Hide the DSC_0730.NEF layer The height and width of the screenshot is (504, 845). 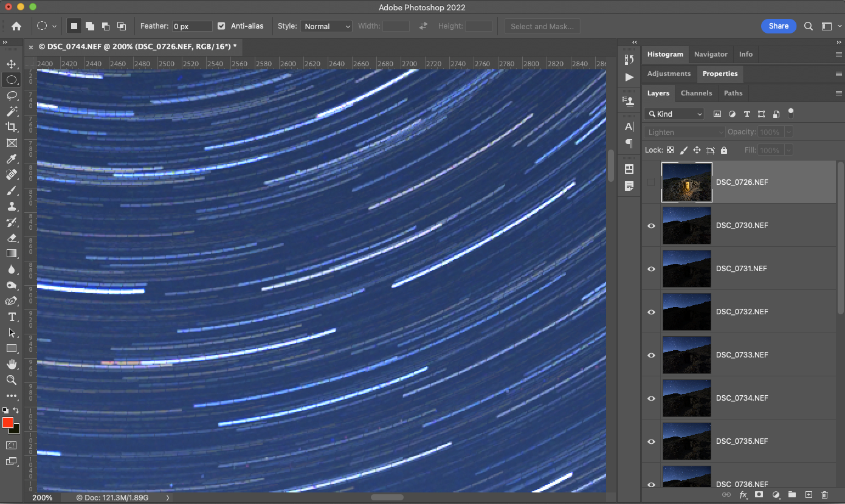pyautogui.click(x=650, y=226)
